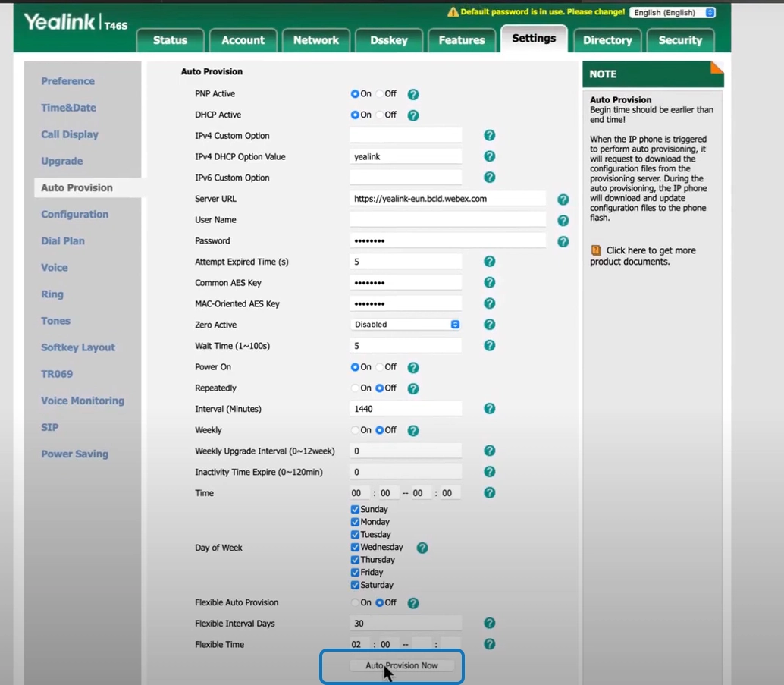
Task: Click help icon beside IPv4 Custom Option
Action: [490, 135]
